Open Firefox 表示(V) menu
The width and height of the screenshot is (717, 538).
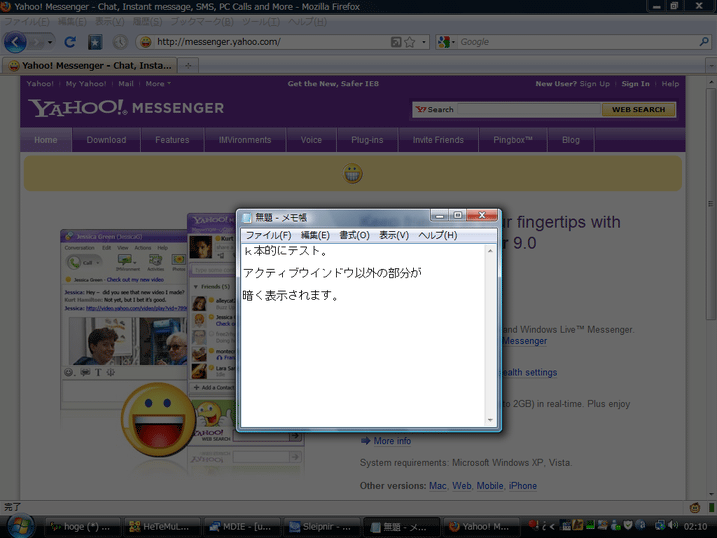click(109, 21)
